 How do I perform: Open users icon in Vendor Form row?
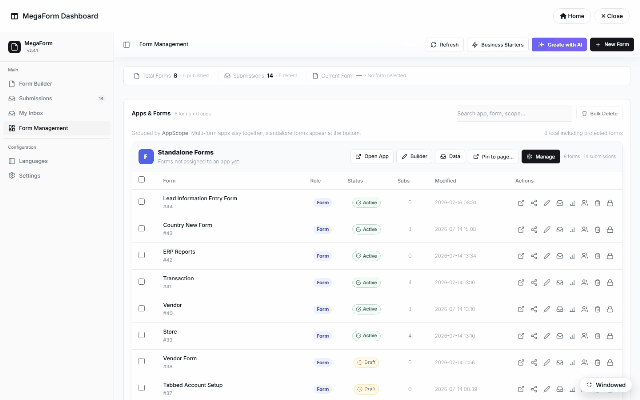click(584, 362)
